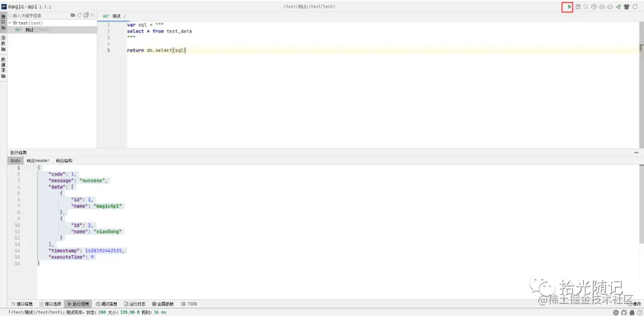Click the circular refresh icon in top toolbar
The image size is (644, 316).
(635, 7)
